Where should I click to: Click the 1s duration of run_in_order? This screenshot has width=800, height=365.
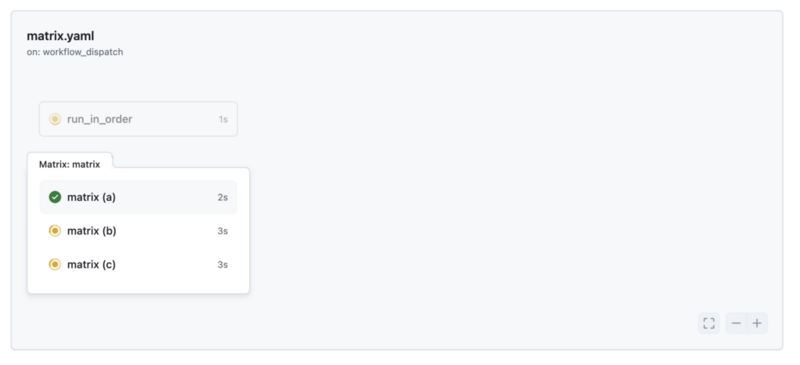click(x=223, y=119)
